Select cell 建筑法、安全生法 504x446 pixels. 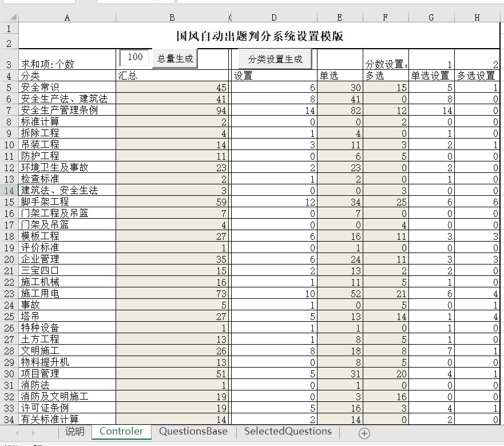pyautogui.click(x=67, y=190)
